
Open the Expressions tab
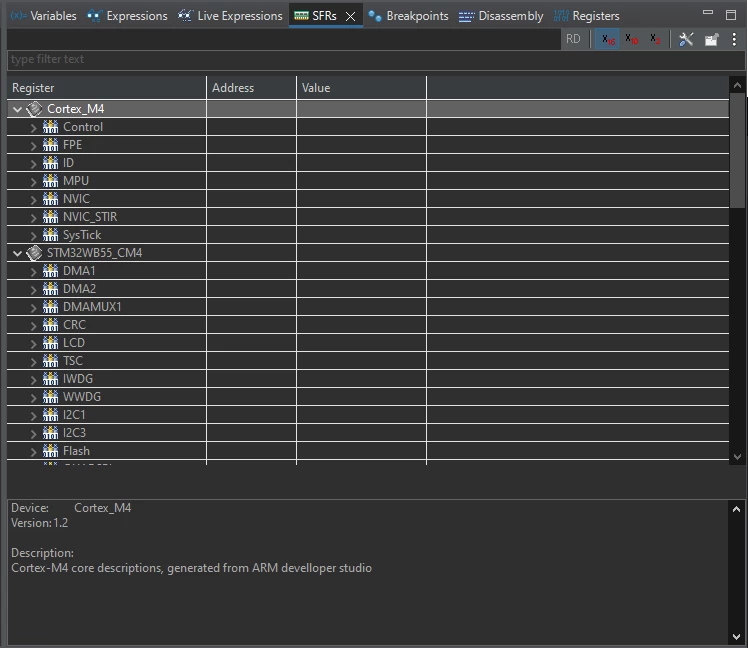tap(127, 16)
